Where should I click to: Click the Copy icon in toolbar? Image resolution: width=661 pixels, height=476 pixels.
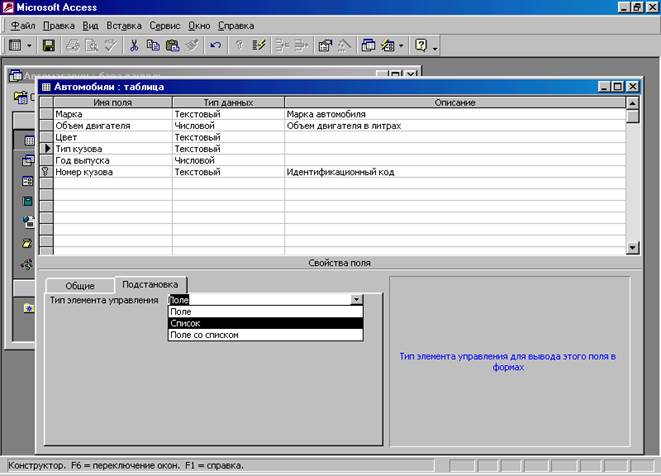pyautogui.click(x=153, y=46)
